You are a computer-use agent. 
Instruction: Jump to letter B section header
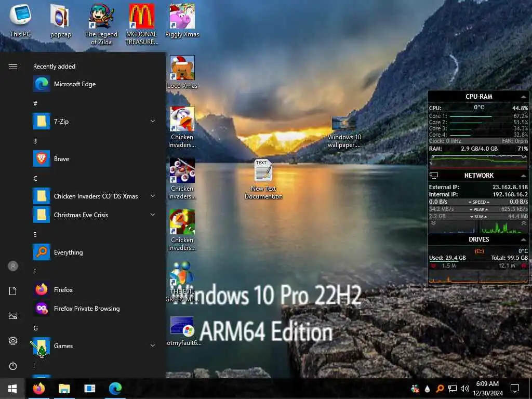[35, 141]
